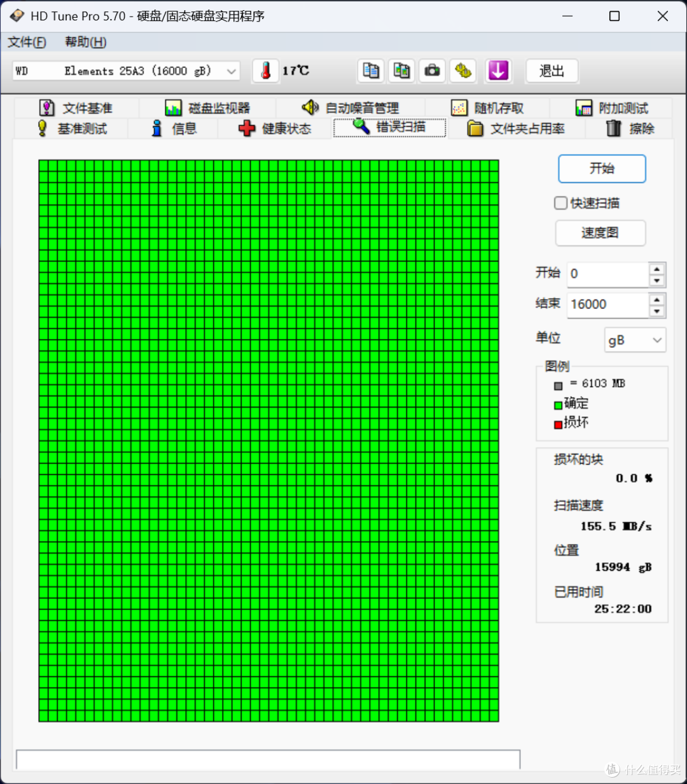This screenshot has width=687, height=784.
Task: Decrease the 结束 value with down arrow
Action: pos(657,311)
